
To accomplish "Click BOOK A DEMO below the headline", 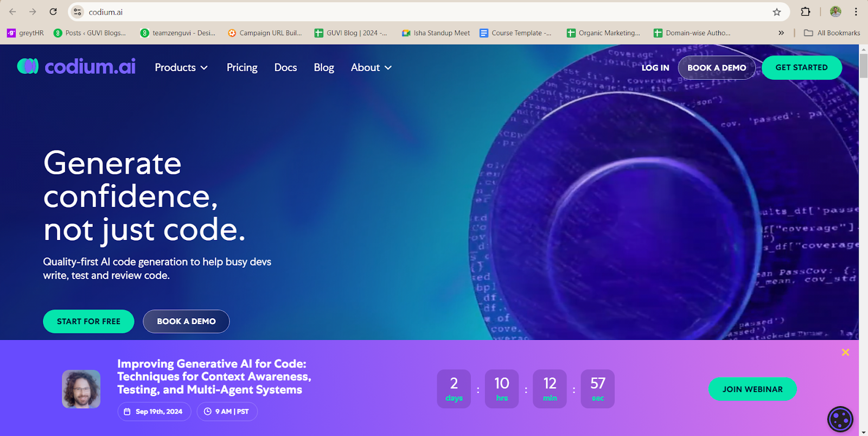I will (x=186, y=321).
